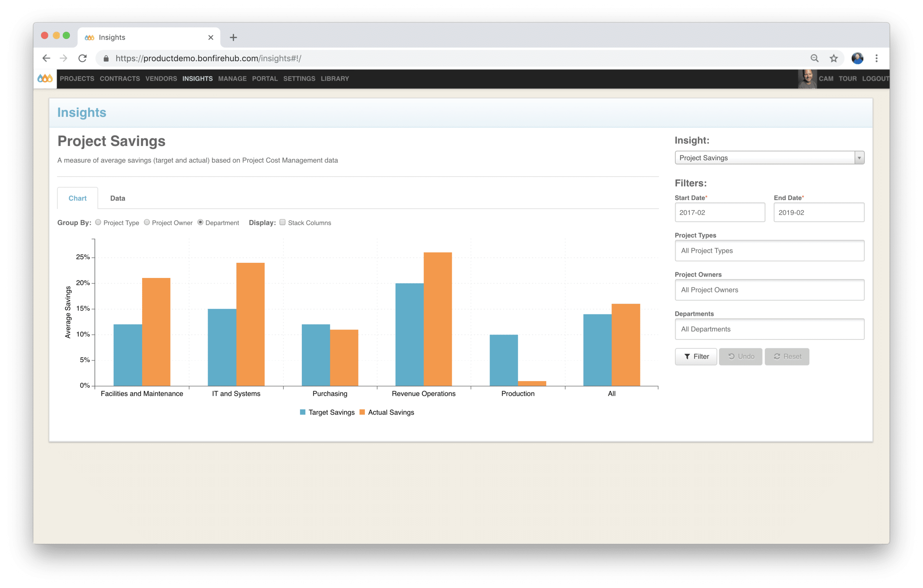This screenshot has height=588, width=923.
Task: Click the refresh icon on Reset button
Action: click(x=777, y=356)
